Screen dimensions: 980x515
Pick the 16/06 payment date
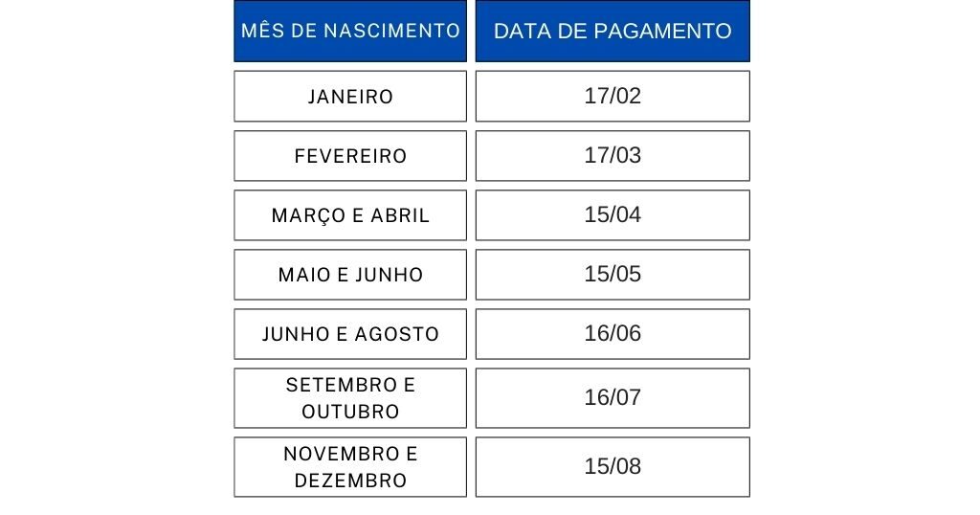coord(612,334)
